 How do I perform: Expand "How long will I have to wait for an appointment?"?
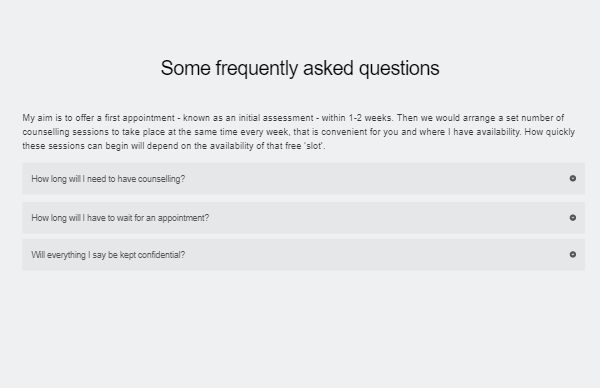pyautogui.click(x=303, y=218)
